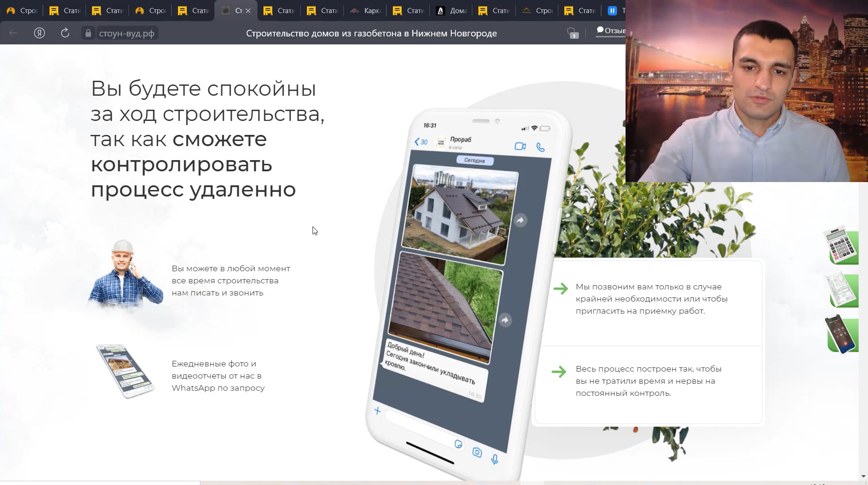868x485 pixels.
Task: Click the camera icon in phone mockup
Action: (477, 452)
